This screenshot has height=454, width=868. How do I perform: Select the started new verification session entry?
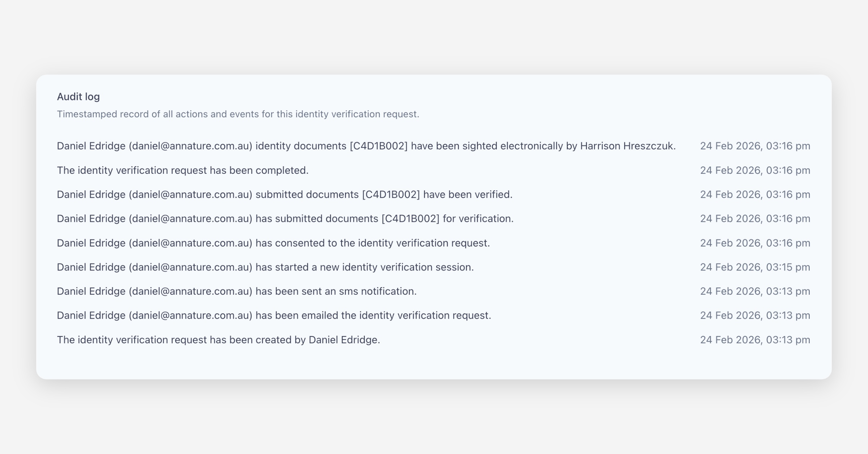[265, 267]
